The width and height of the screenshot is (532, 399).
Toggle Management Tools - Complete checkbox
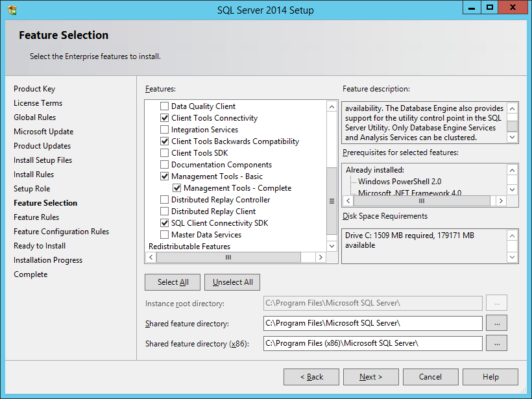tap(176, 188)
